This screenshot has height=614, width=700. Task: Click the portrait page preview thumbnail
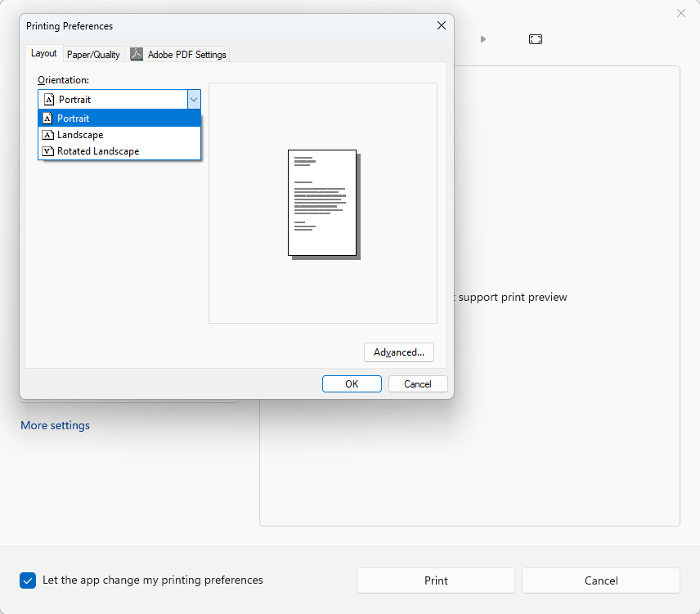coord(321,202)
